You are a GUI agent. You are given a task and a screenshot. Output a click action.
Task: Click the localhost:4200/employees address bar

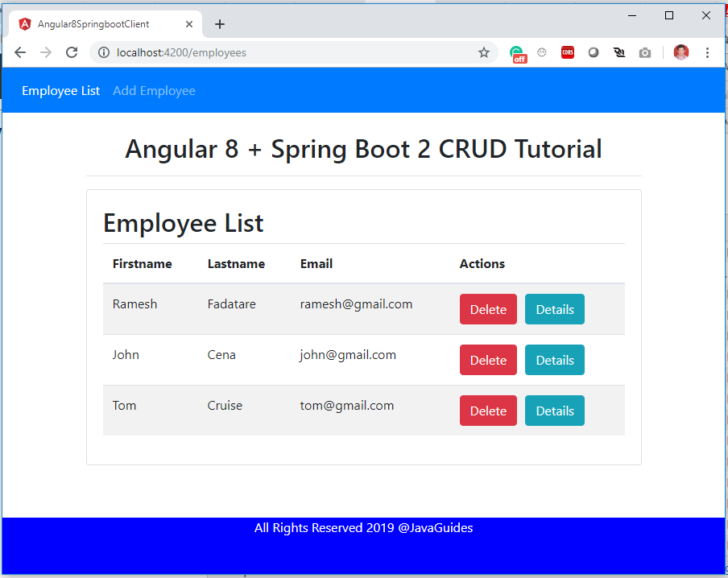coord(292,52)
